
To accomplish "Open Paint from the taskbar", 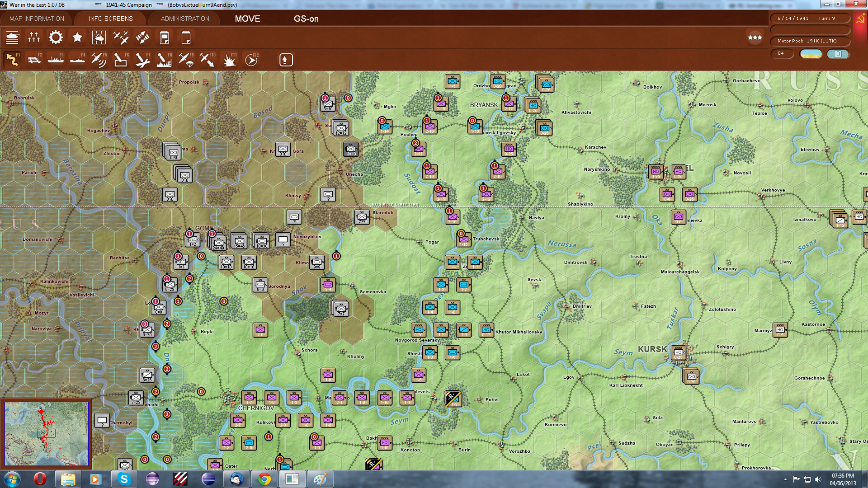I will (x=320, y=479).
